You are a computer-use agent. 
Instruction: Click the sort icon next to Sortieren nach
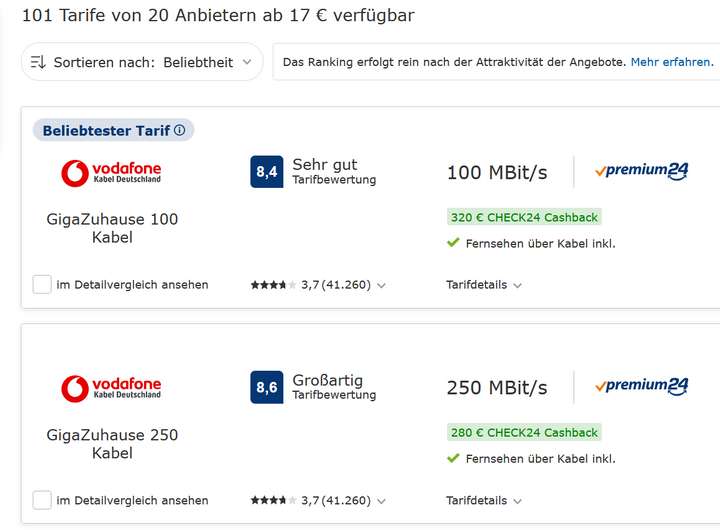pyautogui.click(x=38, y=62)
